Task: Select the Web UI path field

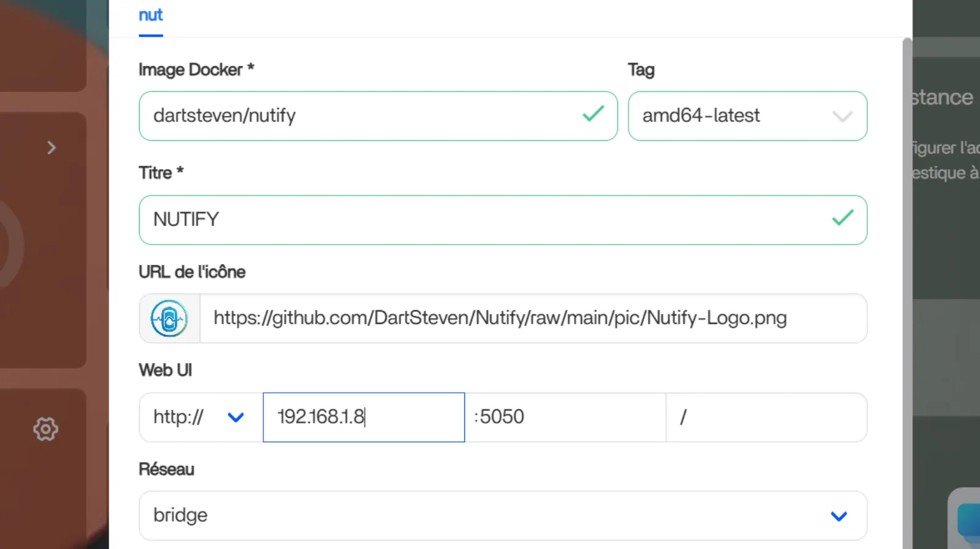Action: coord(766,417)
